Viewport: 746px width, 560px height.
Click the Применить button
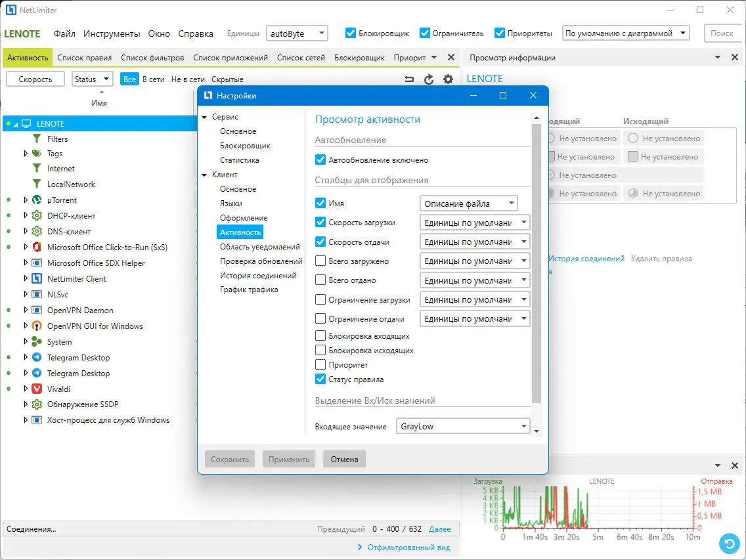point(289,459)
